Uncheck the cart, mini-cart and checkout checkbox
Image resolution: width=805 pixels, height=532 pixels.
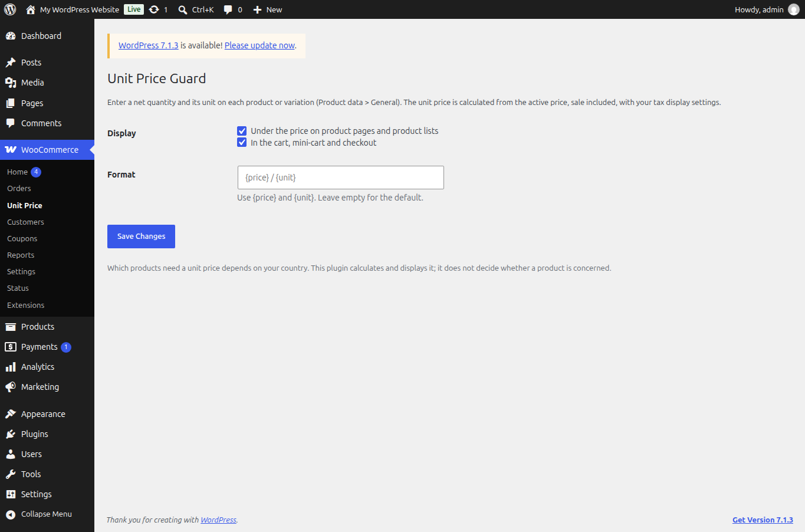click(242, 143)
